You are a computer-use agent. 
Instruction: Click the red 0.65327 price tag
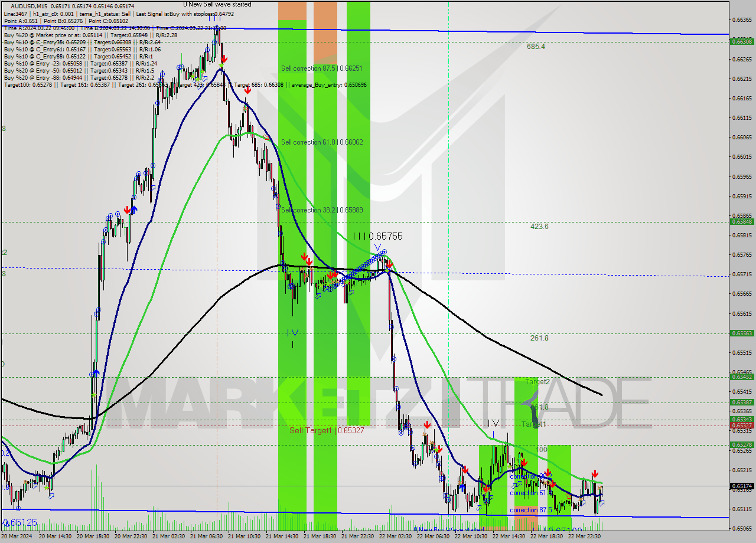(x=742, y=426)
